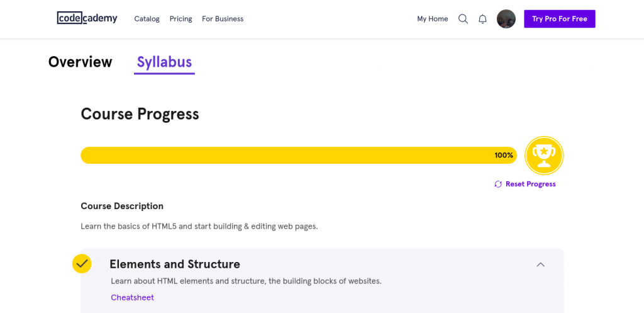Open notifications bell icon
Viewport: 644px width, 313px height.
[x=482, y=19]
